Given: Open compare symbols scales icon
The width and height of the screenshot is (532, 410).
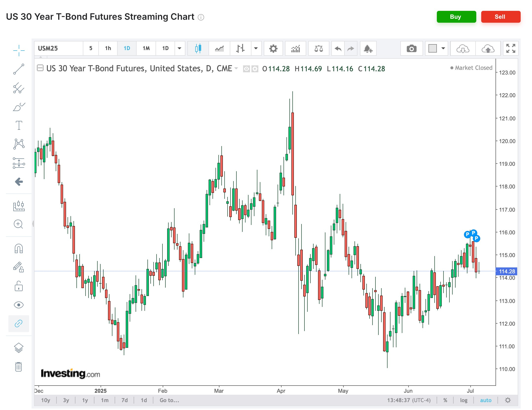Looking at the screenshot, I should pos(319,48).
